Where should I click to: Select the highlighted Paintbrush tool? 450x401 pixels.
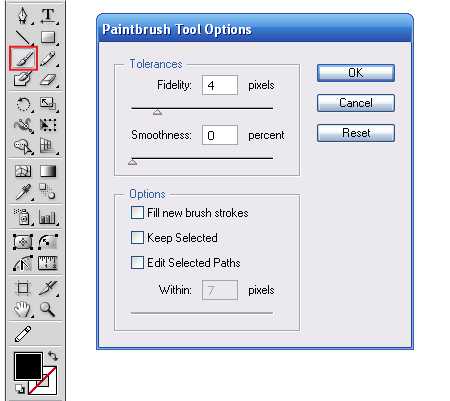[23, 58]
